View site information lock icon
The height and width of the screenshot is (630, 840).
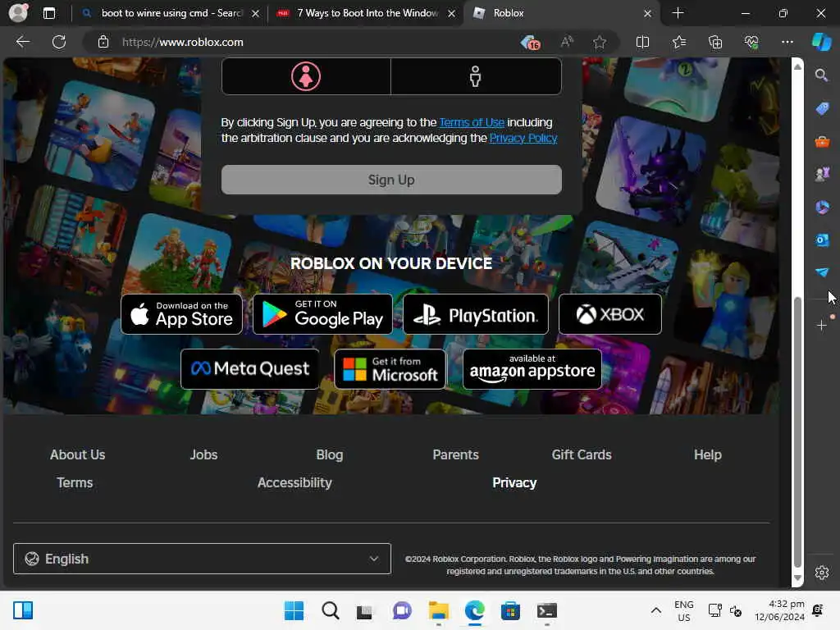(103, 42)
